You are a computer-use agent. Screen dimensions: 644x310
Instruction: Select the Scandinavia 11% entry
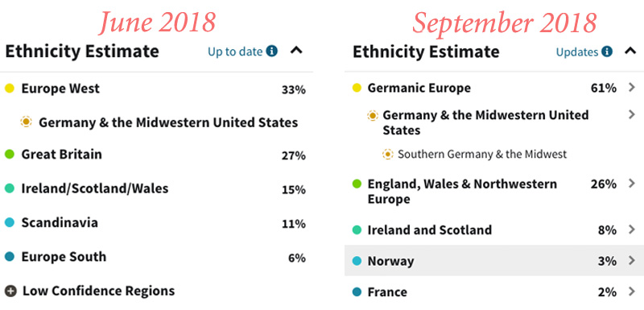coord(155,223)
